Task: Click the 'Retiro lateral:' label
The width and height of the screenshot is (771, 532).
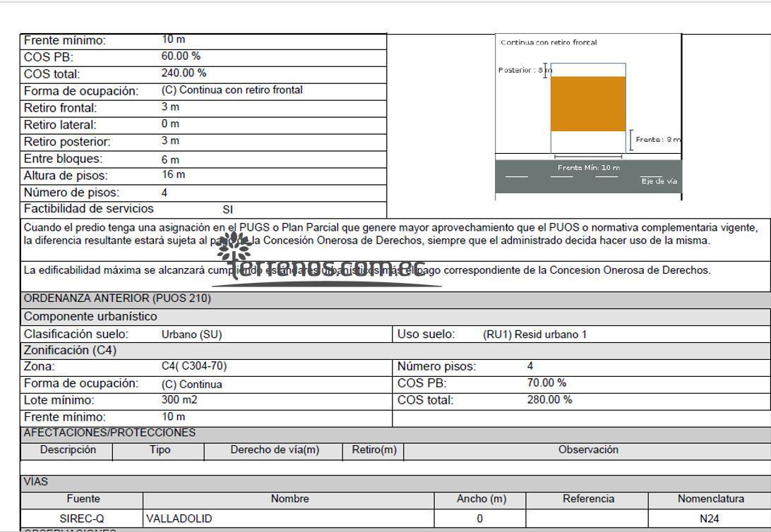Action: coord(60,125)
